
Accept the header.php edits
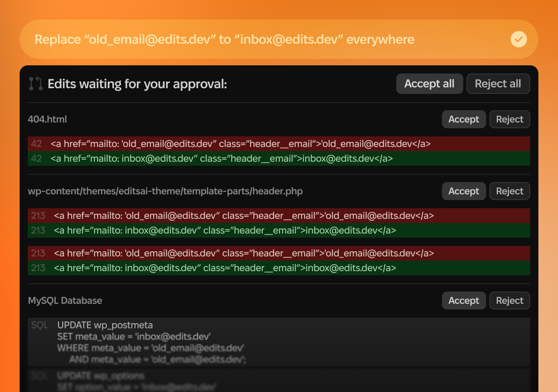pos(464,191)
